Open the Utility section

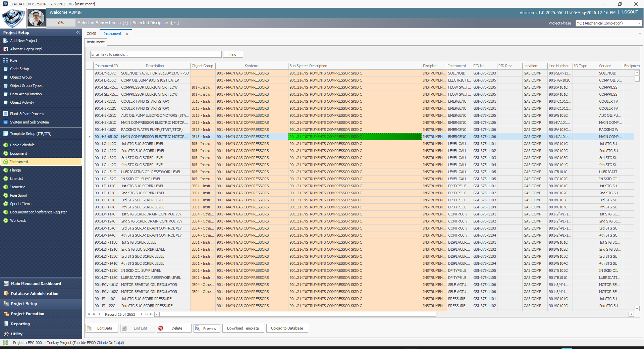(41, 334)
